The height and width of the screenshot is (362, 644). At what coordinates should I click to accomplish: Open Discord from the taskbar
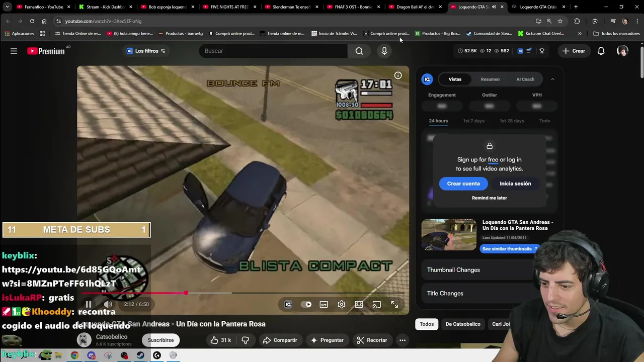click(91, 355)
